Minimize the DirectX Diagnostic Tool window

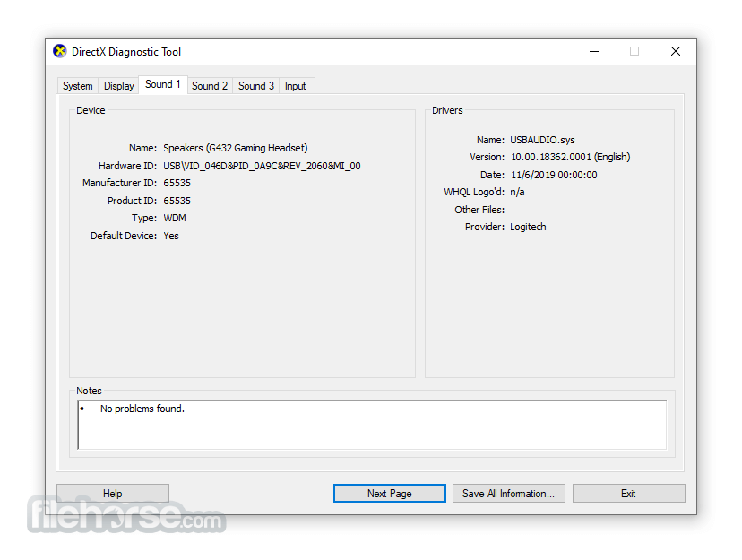[594, 51]
